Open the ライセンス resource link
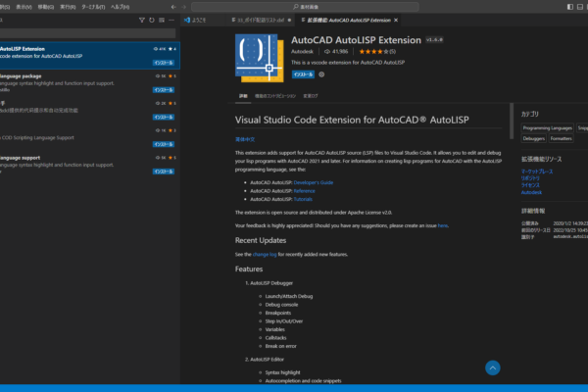This screenshot has width=588, height=392. tap(530, 185)
